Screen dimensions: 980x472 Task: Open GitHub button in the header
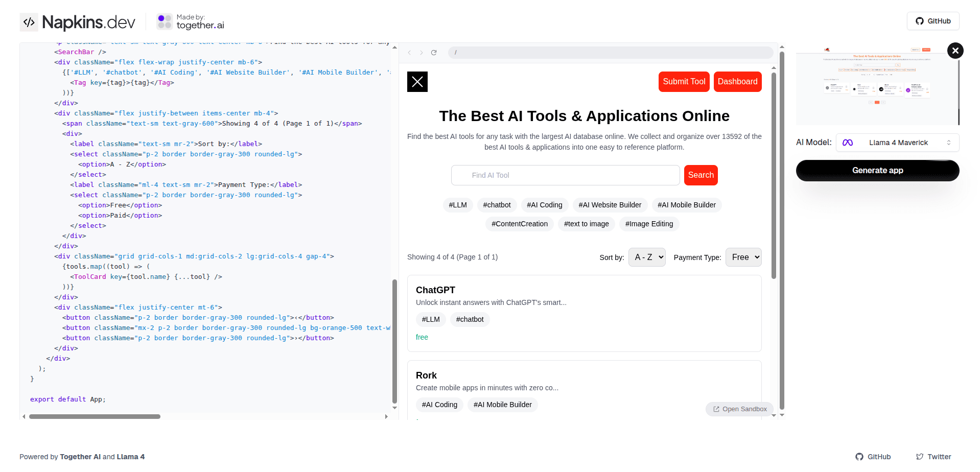tap(933, 21)
